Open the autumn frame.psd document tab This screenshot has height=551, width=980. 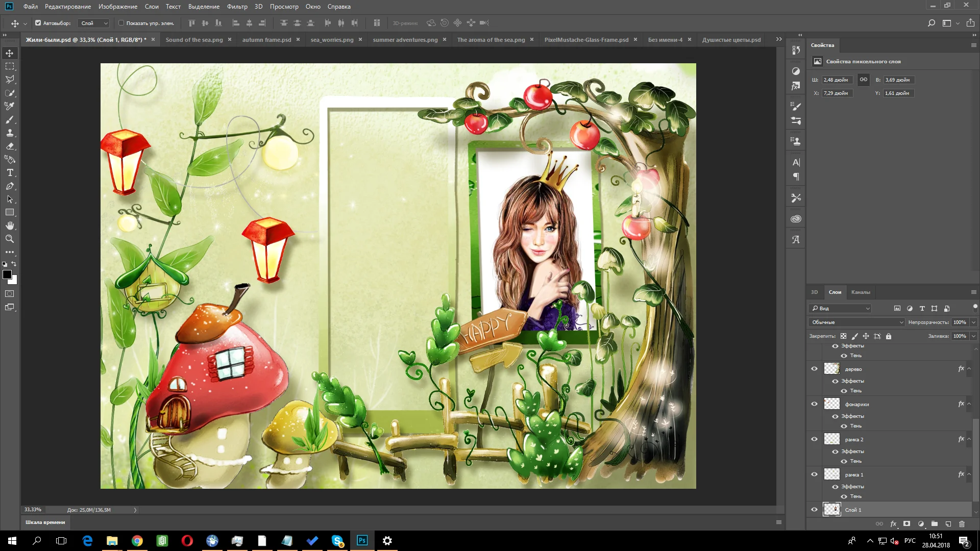pyautogui.click(x=266, y=40)
